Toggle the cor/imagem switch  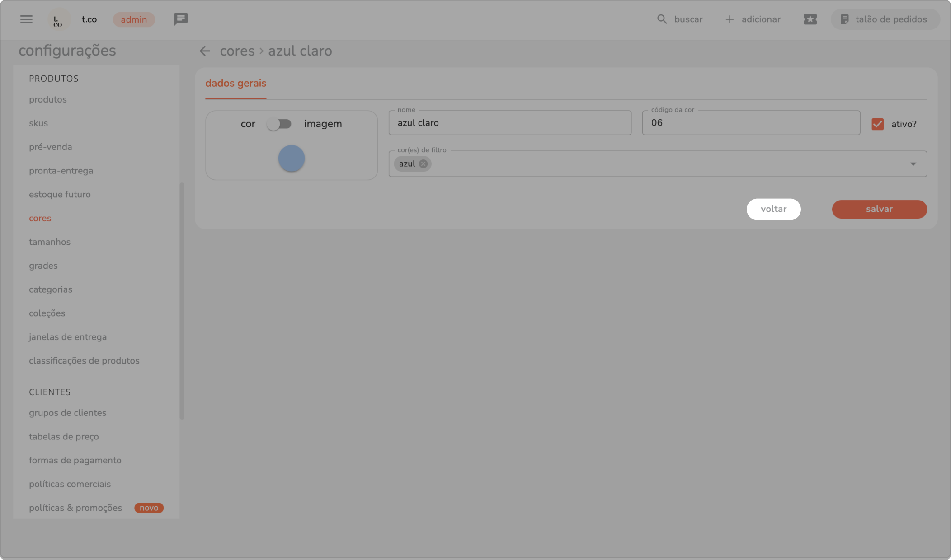(279, 124)
